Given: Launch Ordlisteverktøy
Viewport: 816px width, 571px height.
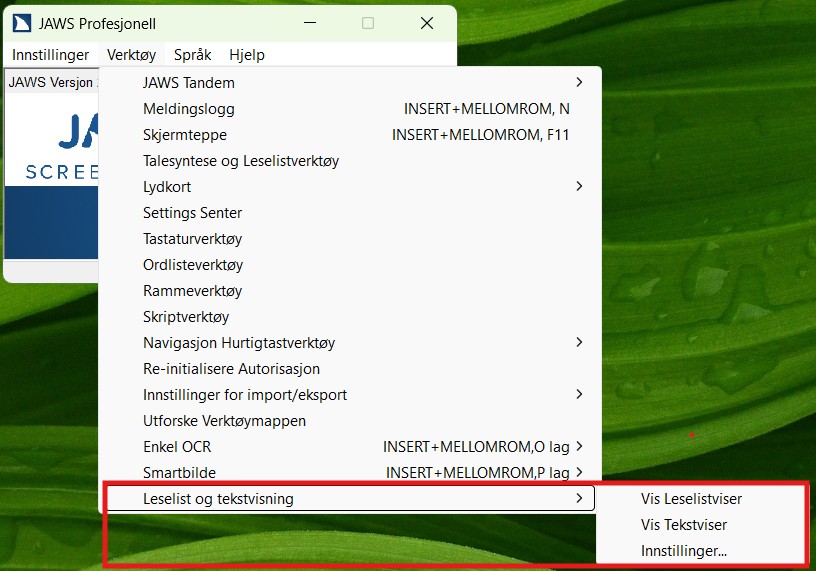Looking at the screenshot, I should pyautogui.click(x=350, y=265).
